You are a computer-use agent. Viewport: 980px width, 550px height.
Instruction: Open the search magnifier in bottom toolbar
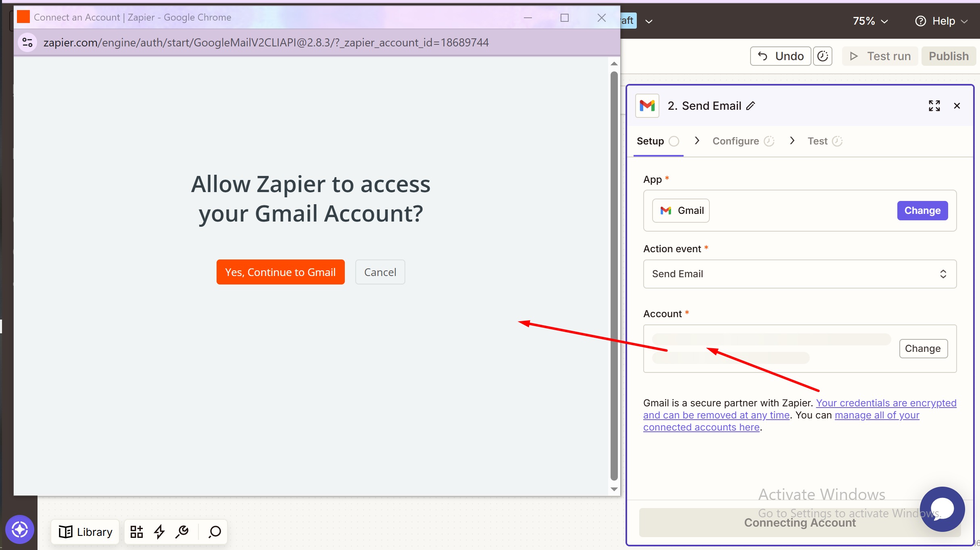point(215,532)
